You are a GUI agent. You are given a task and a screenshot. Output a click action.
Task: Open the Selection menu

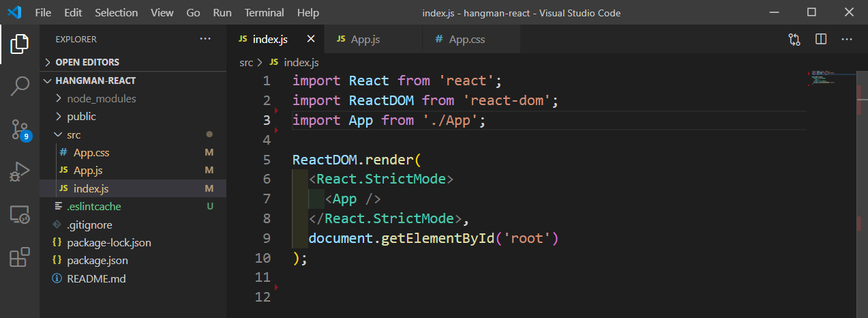coord(116,12)
